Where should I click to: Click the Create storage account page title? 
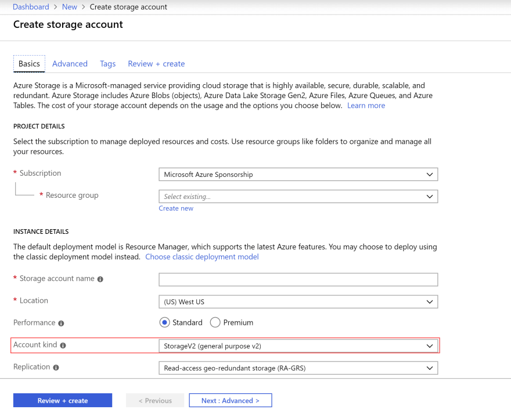click(68, 24)
